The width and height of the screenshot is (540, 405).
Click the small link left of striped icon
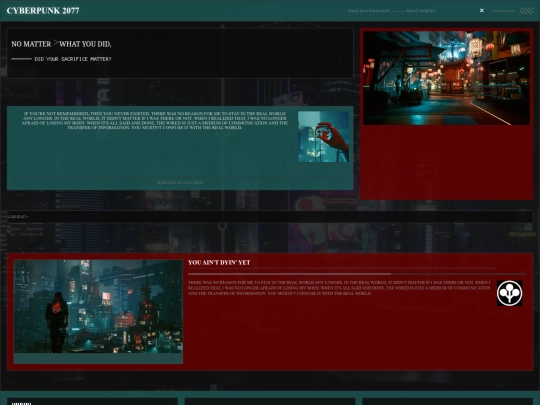(x=503, y=11)
